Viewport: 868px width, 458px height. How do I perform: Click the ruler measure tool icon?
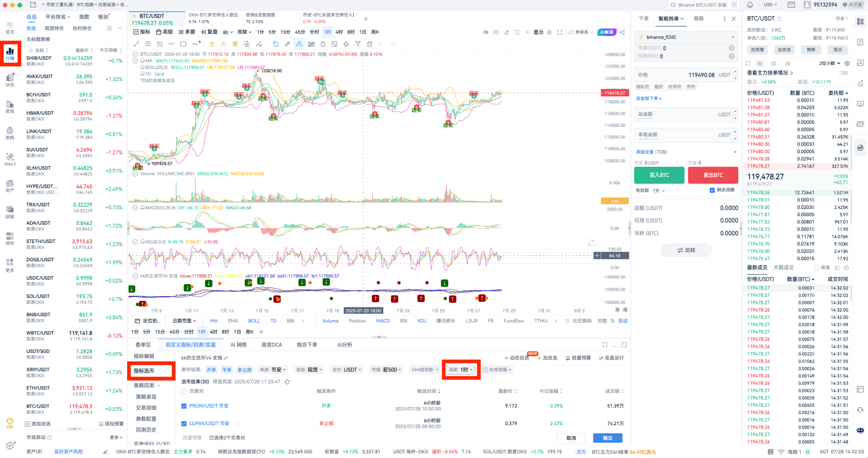(x=288, y=44)
